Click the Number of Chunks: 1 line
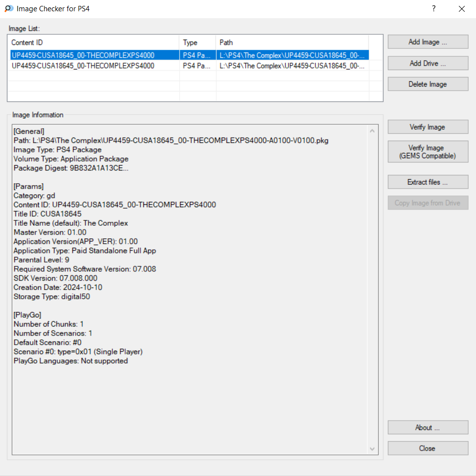The height and width of the screenshot is (476, 476). click(48, 324)
